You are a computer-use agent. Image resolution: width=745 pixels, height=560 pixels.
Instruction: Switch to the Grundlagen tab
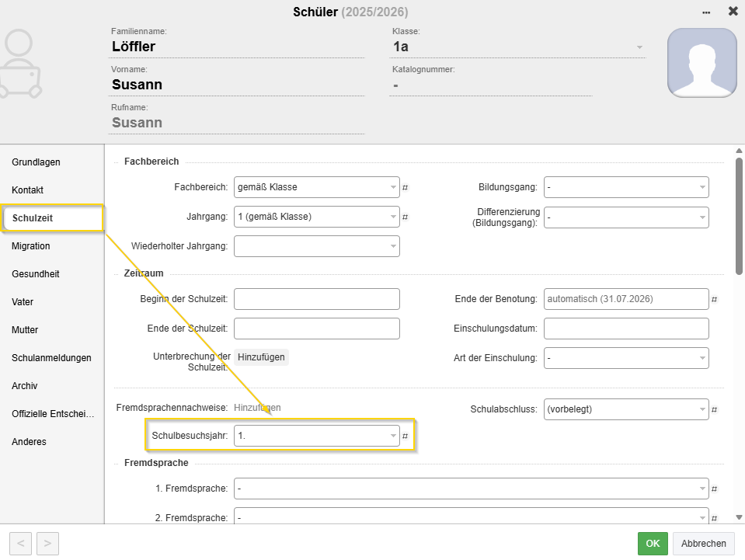pyautogui.click(x=36, y=162)
